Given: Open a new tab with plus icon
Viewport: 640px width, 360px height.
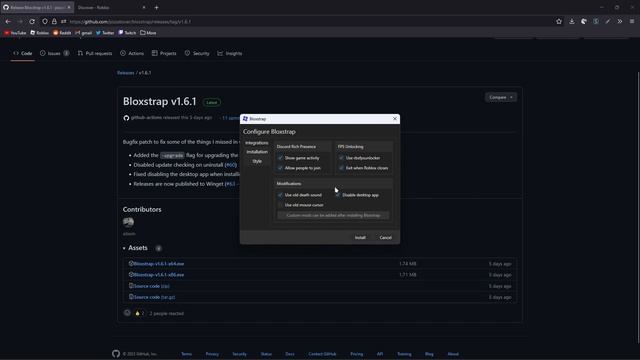Looking at the screenshot, I should pyautogui.click(x=156, y=7).
